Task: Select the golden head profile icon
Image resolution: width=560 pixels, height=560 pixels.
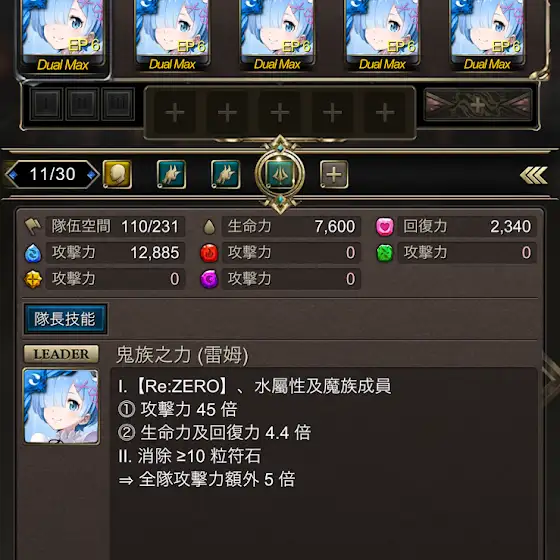Action: pos(117,174)
